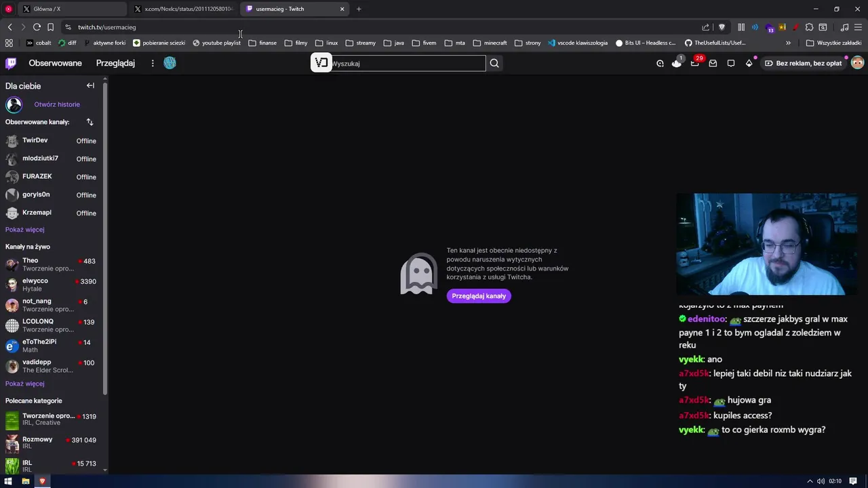This screenshot has height=488, width=868.
Task: Open the Twitch notifications icon with 29 badge
Action: (695, 63)
